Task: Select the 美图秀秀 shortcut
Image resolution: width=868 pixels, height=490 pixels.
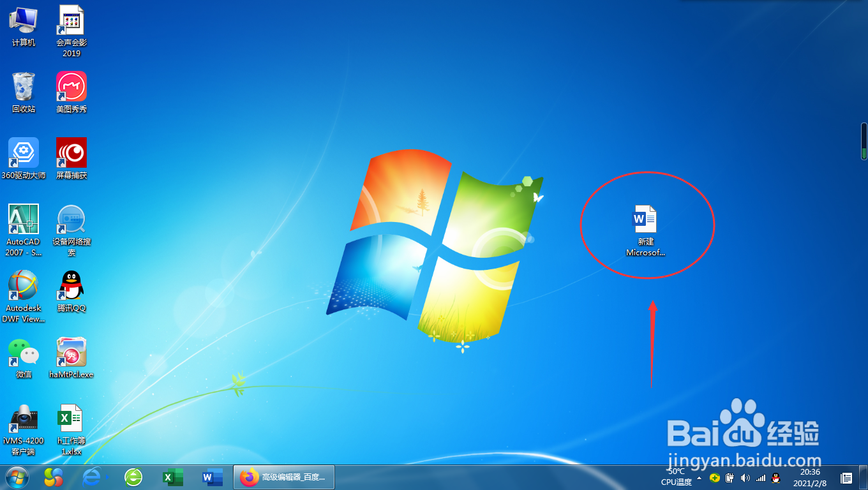Action: [71, 92]
